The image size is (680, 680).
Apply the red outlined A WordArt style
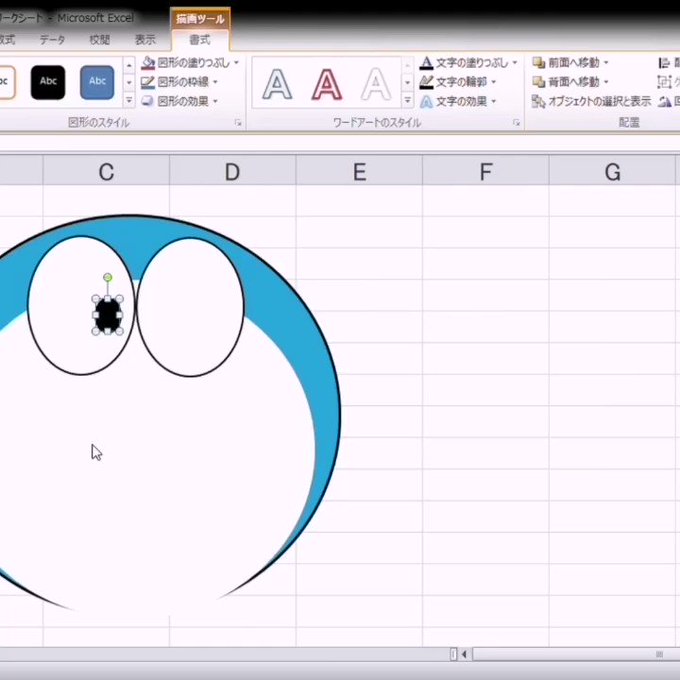click(x=327, y=84)
